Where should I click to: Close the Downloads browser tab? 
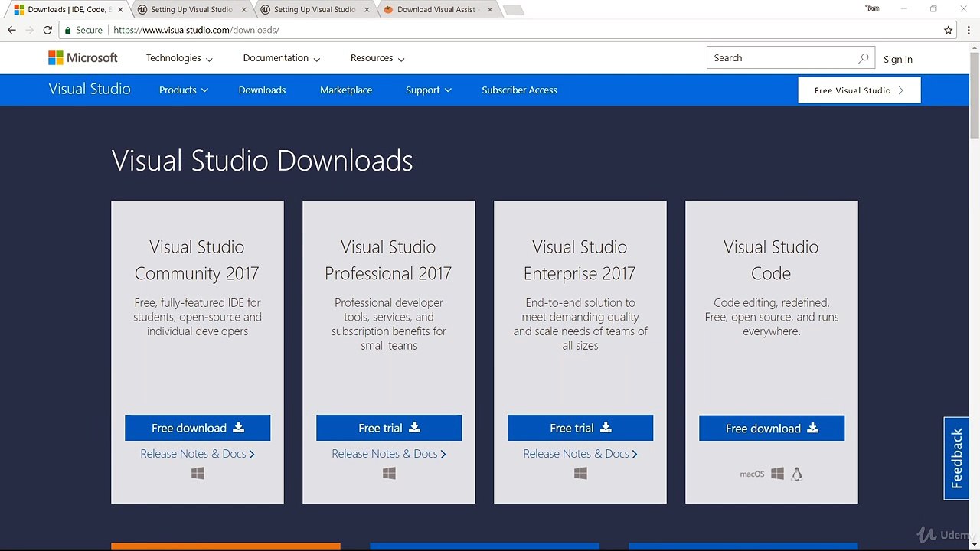[120, 10]
